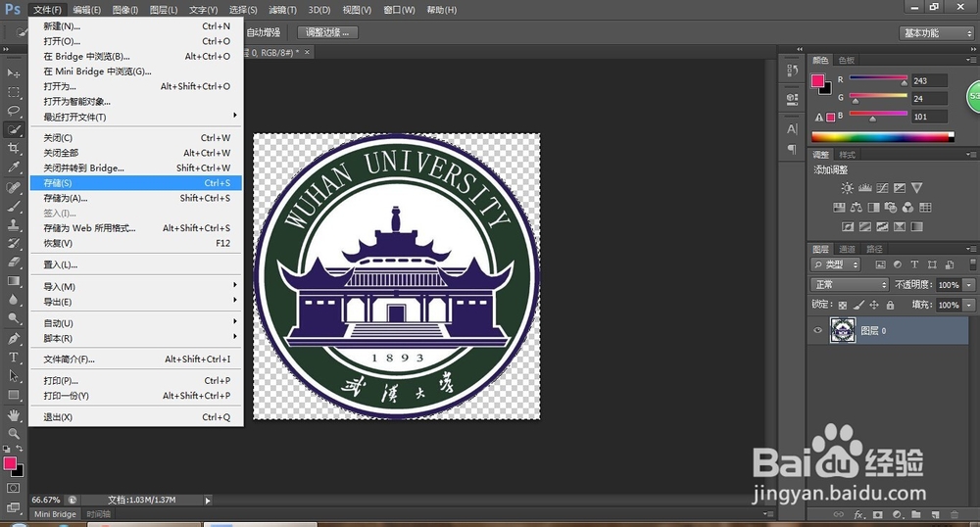Add a layer mask
The height and width of the screenshot is (527, 980).
(877, 514)
